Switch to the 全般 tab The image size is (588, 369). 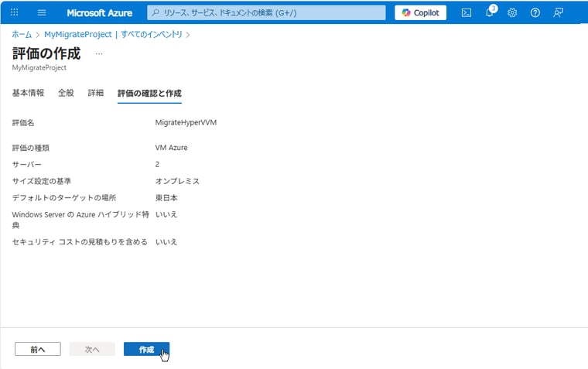click(x=66, y=93)
